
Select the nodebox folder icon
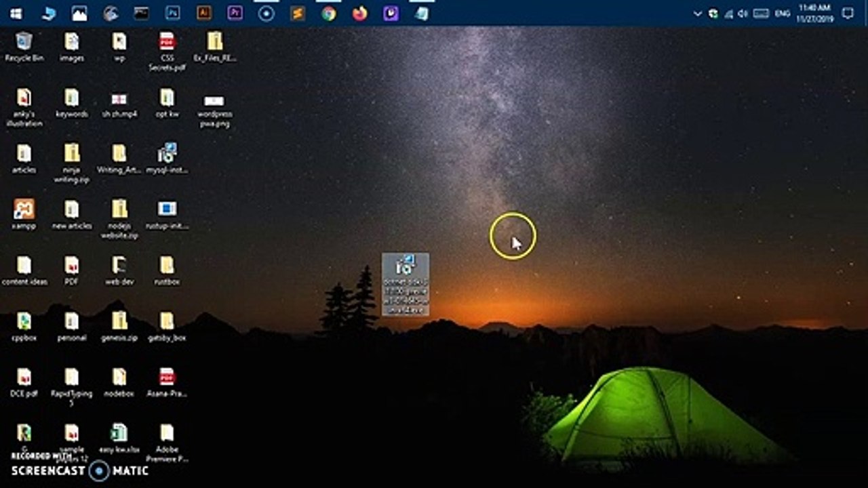[119, 382]
